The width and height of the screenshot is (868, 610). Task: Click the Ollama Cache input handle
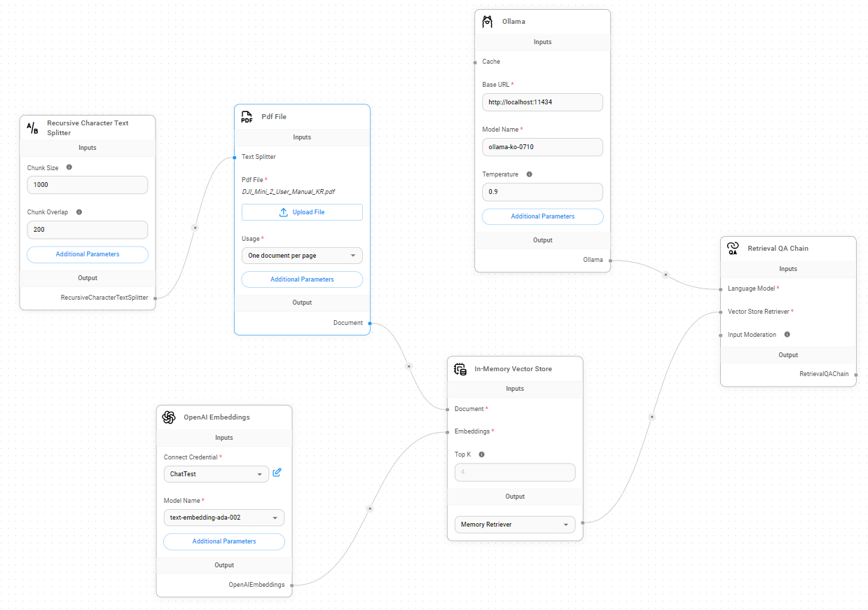point(475,62)
